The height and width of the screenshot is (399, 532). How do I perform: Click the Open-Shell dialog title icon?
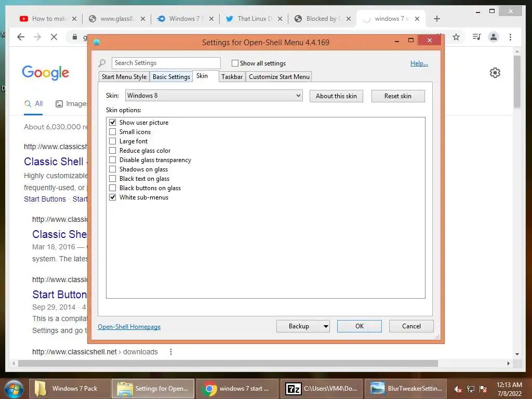coord(97,42)
